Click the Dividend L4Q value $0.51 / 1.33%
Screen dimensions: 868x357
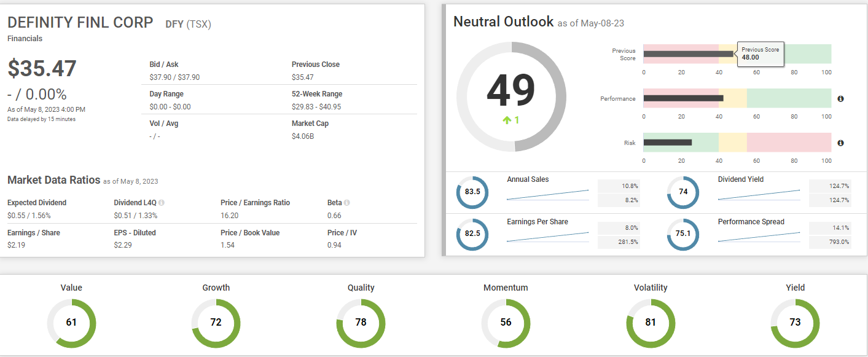[x=135, y=216]
